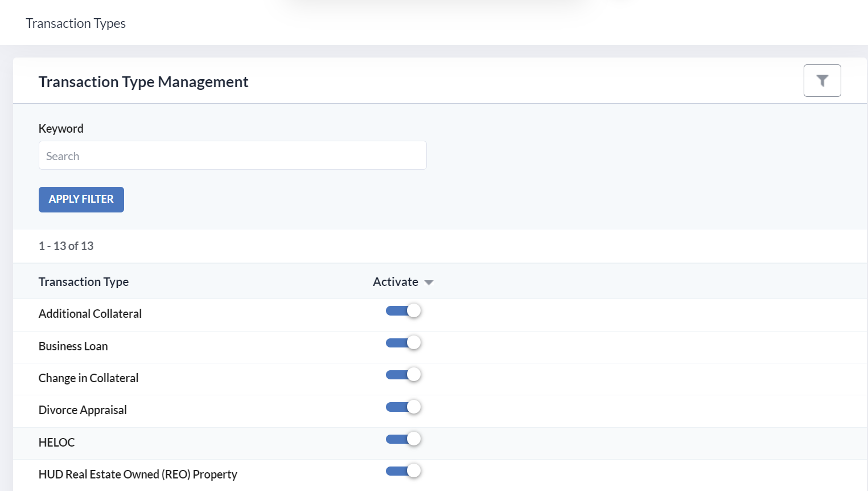Turn off Divorce Appraisal activation toggle
868x491 pixels.
[404, 407]
